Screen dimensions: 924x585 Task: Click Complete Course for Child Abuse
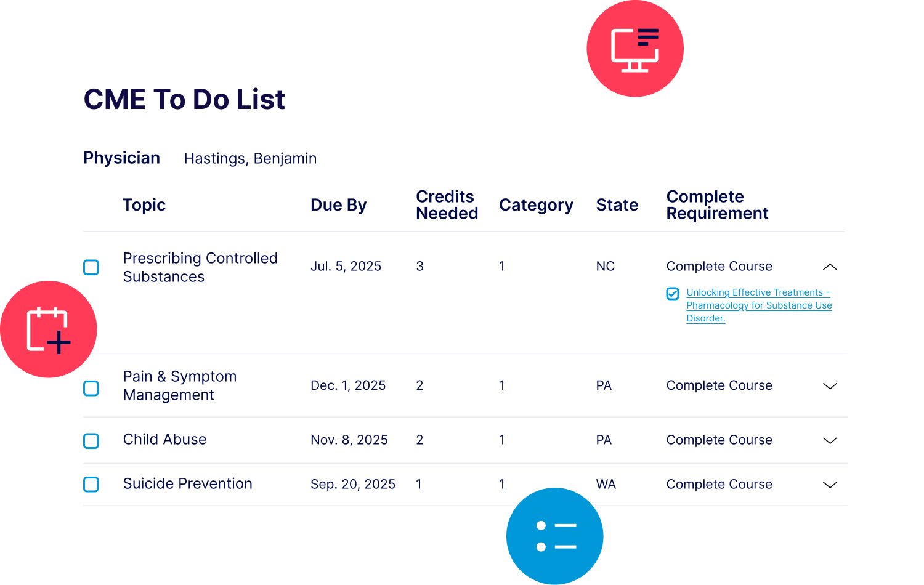click(719, 440)
